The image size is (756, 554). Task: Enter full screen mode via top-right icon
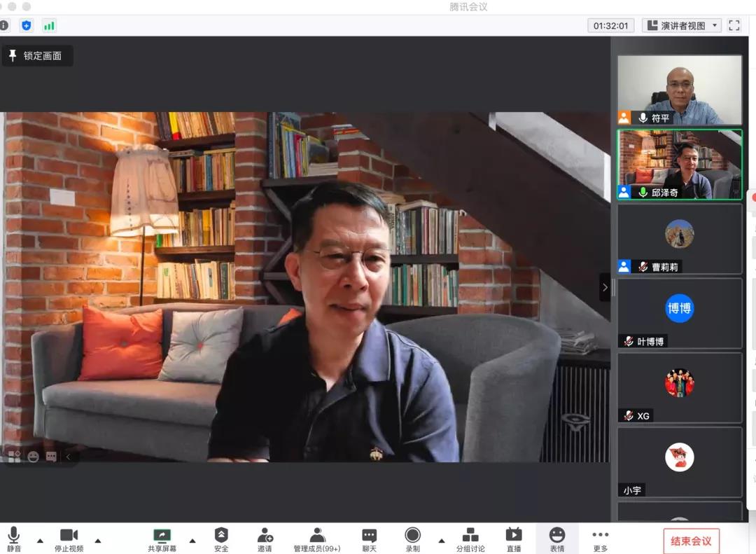point(734,26)
